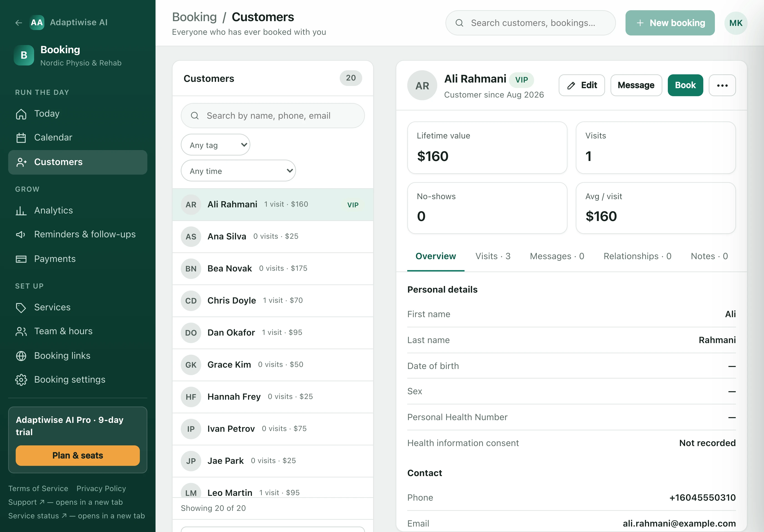The image size is (764, 532).
Task: Click the Message button
Action: [636, 85]
